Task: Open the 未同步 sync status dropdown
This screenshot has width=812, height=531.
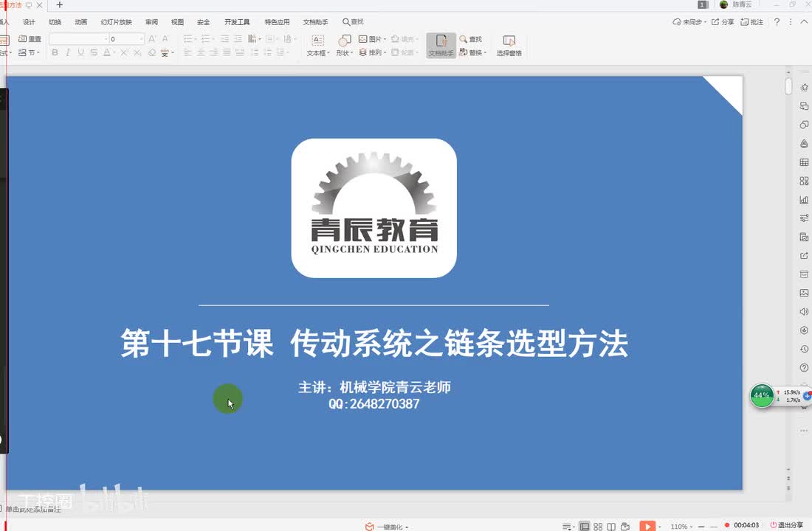Action: pos(689,21)
